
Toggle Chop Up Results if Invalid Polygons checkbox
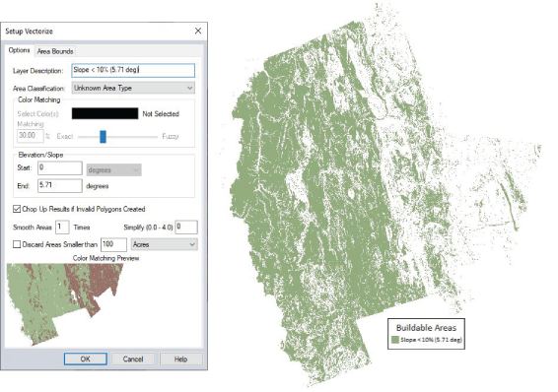click(x=17, y=209)
